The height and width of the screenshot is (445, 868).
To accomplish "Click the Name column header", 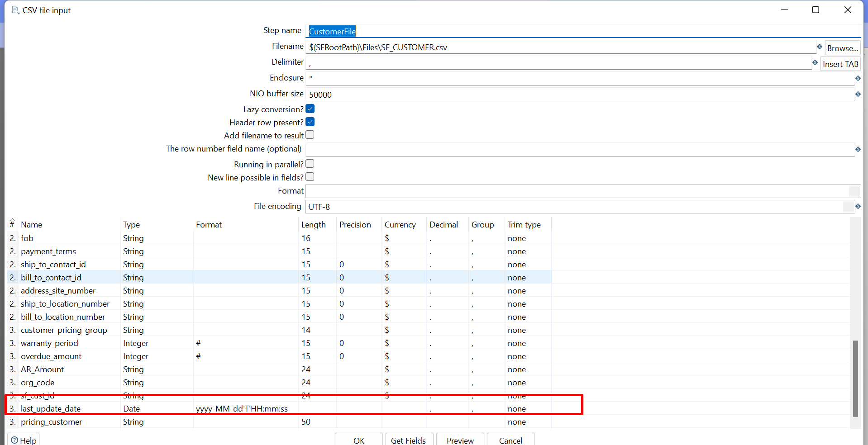I will (32, 225).
